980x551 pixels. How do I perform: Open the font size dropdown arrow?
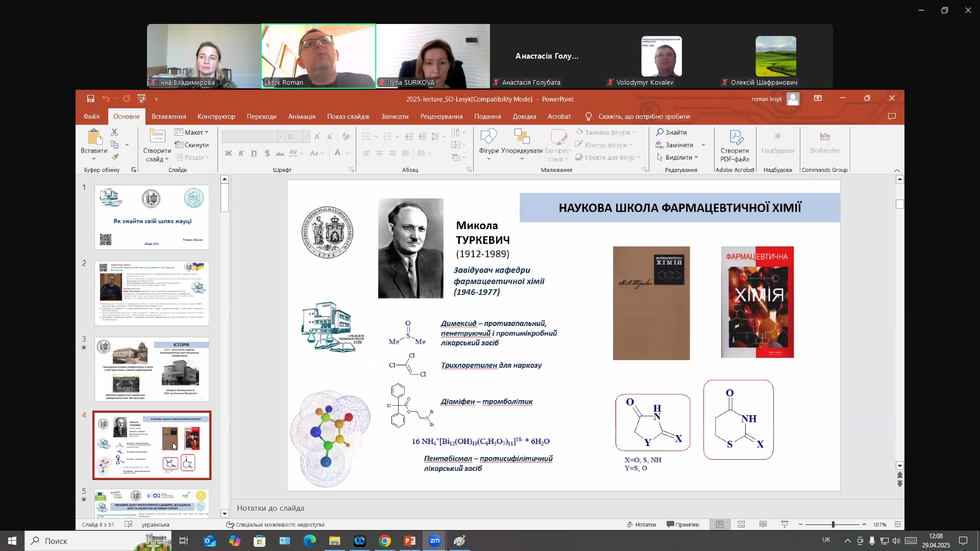[306, 137]
